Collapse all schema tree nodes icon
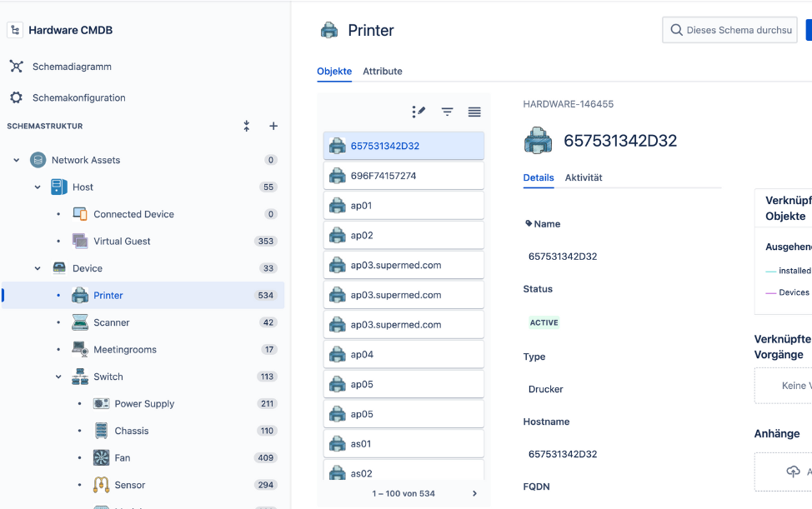 pos(247,126)
